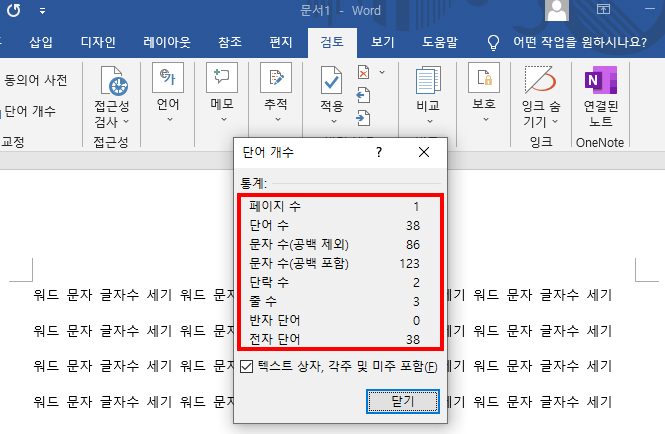Viewport: 665px width, 434px height.
Task: Click the 어떤 작업을 원하시나요? search box
Action: [580, 42]
